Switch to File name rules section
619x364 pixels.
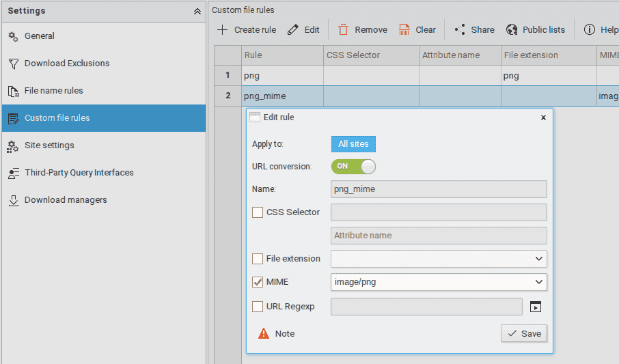104,90
